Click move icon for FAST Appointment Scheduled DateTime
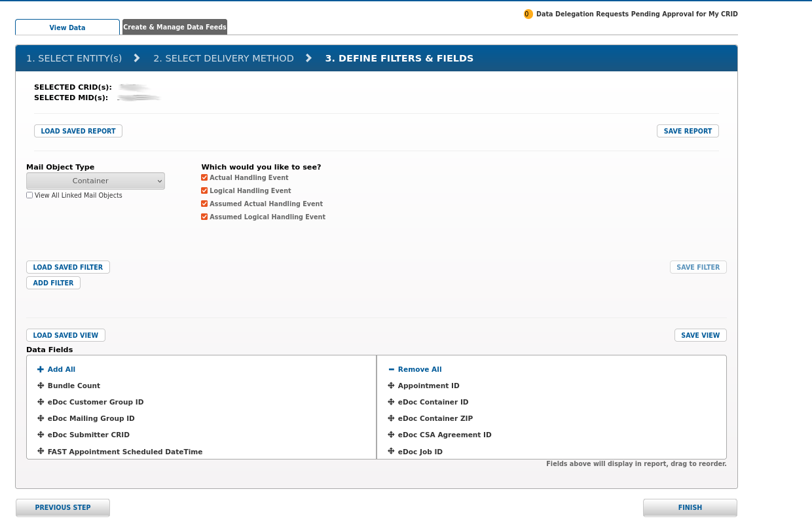This screenshot has width=812, height=523. pos(41,452)
